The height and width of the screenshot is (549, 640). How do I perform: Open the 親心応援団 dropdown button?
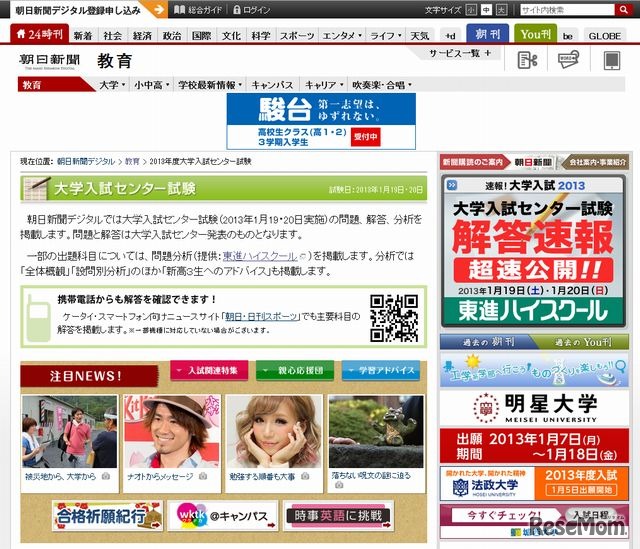(x=295, y=370)
